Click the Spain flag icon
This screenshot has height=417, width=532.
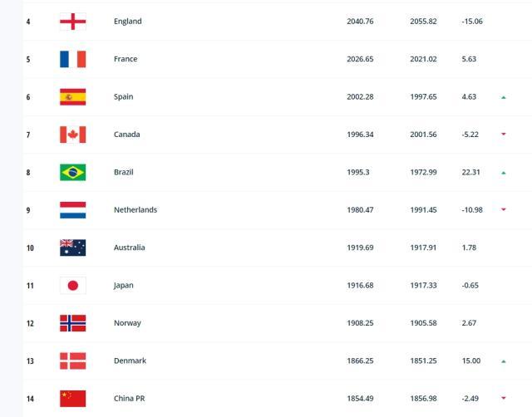(72, 97)
